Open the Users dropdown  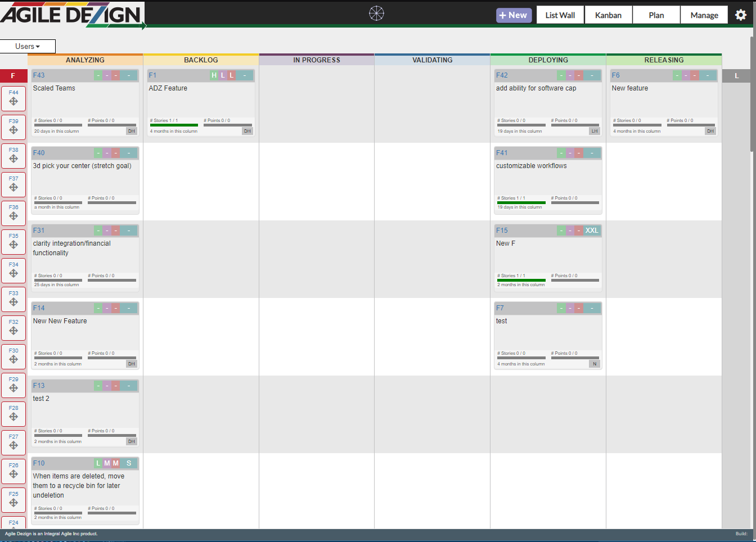click(28, 47)
